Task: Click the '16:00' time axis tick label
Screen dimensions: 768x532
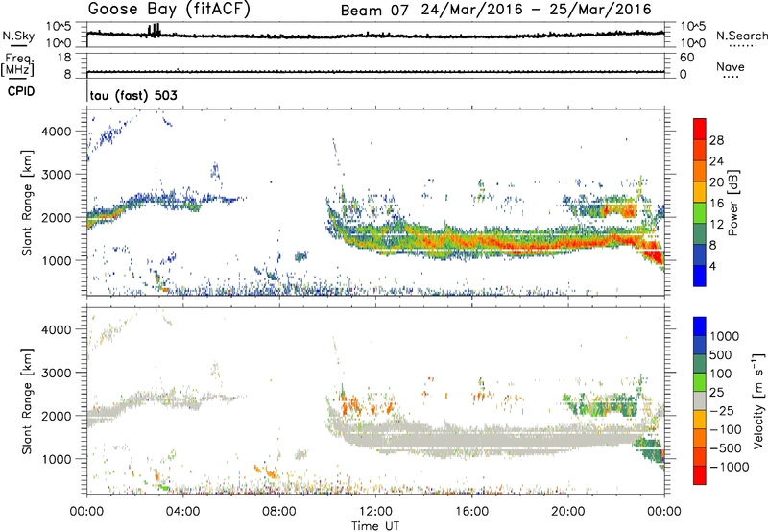Action: (x=471, y=512)
